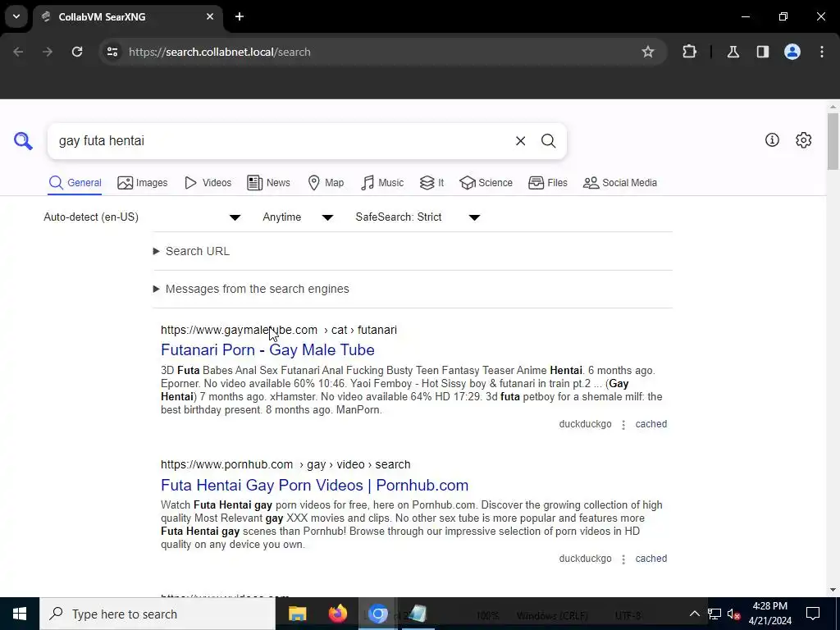The width and height of the screenshot is (840, 630).
Task: Switch to the Files tab
Action: pos(547,183)
